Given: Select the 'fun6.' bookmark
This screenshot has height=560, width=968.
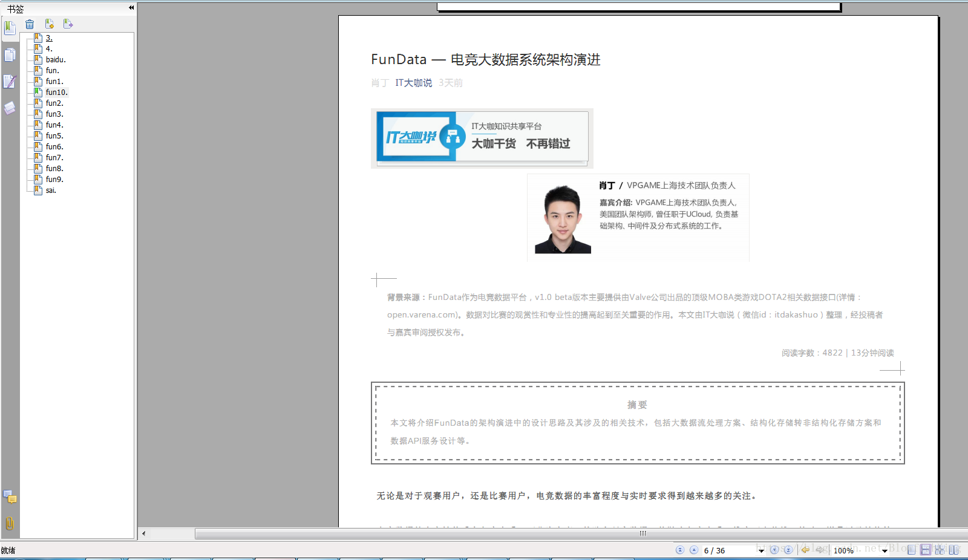Looking at the screenshot, I should click(x=54, y=147).
